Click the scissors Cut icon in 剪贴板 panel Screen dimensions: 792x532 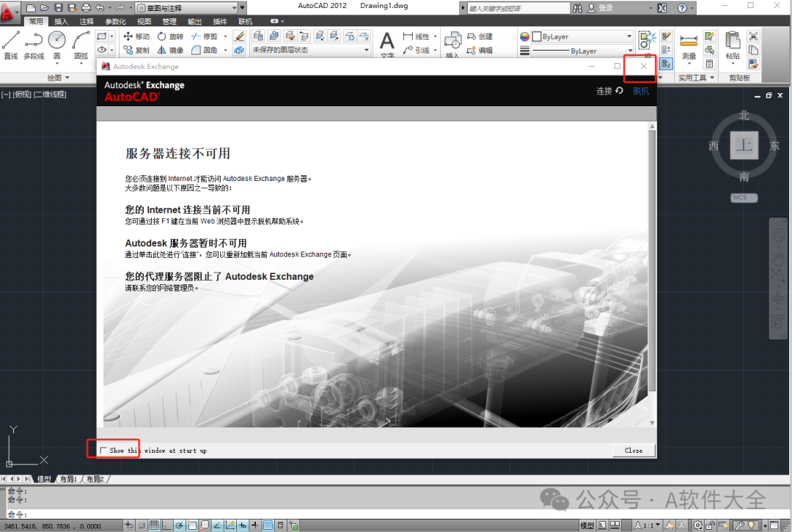pos(753,36)
